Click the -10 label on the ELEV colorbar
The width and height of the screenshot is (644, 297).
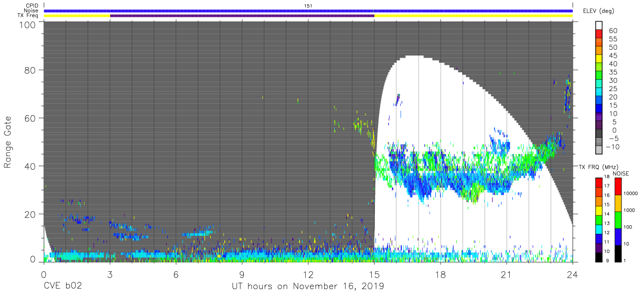pos(612,147)
